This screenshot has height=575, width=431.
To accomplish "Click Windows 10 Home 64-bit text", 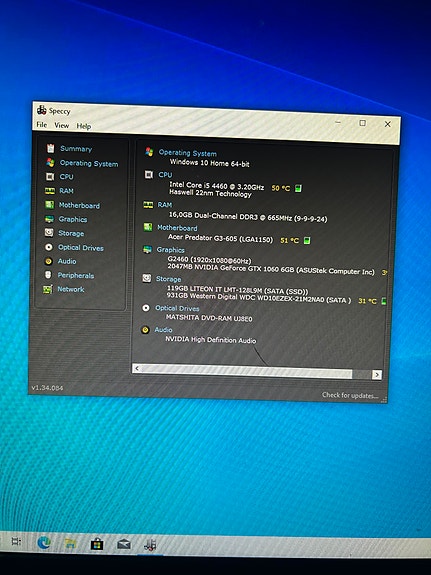I will pos(209,163).
